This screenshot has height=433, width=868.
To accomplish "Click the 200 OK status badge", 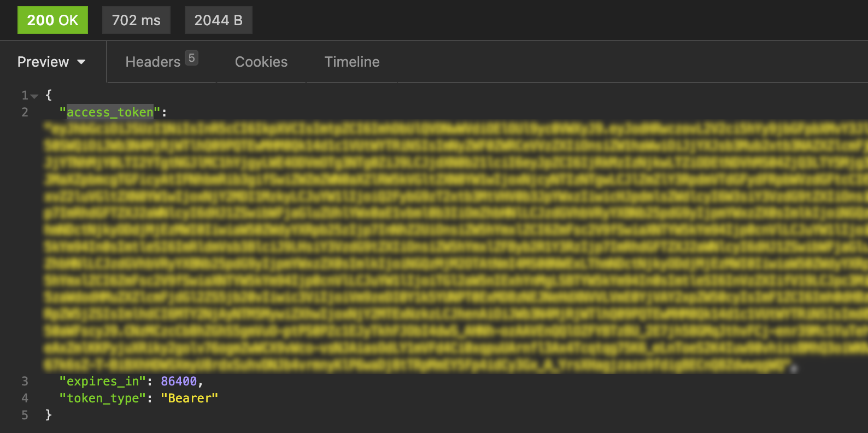I will click(x=52, y=20).
